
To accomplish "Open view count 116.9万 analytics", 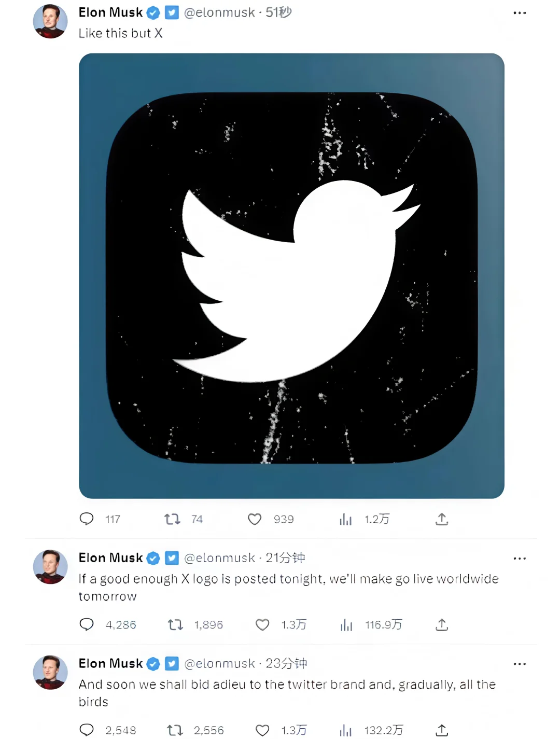I will point(346,625).
